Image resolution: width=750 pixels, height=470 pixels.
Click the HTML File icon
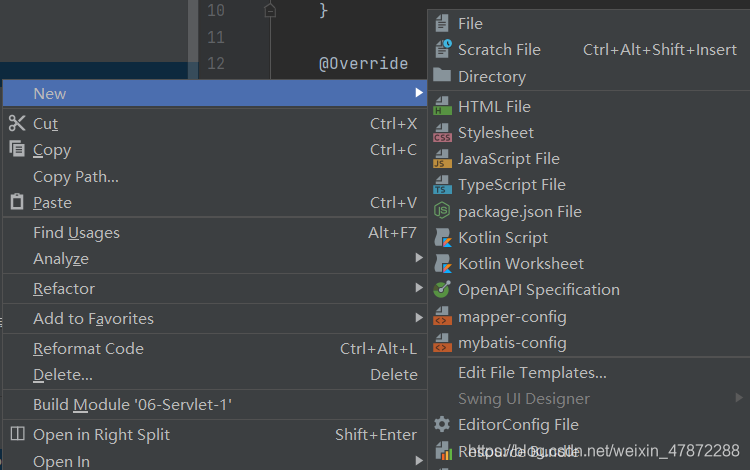pos(442,106)
